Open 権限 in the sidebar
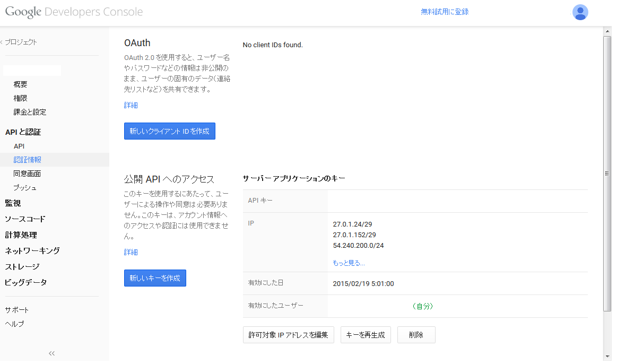Screen dimensions: 617x364 (x=21, y=98)
